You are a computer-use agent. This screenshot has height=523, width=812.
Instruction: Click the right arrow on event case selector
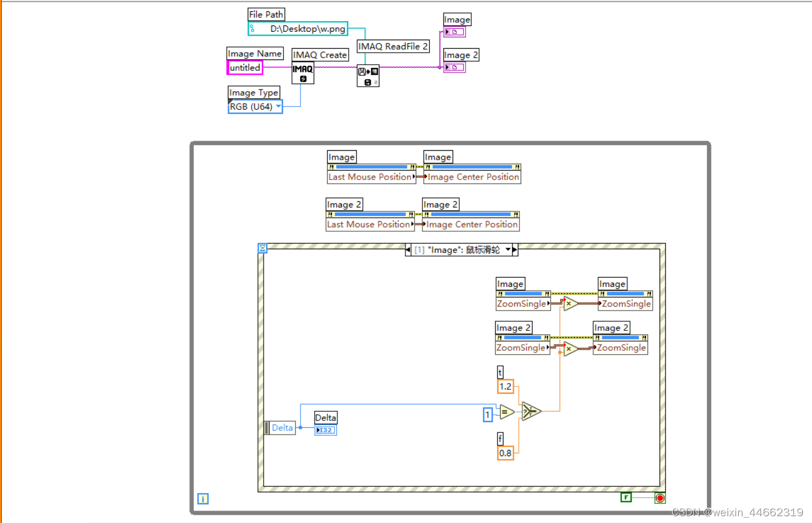click(514, 249)
